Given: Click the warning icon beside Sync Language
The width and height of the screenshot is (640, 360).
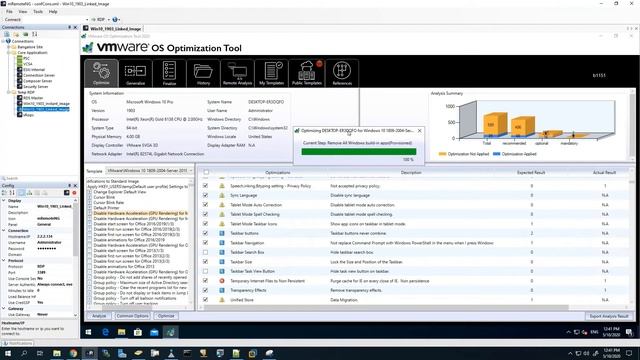Looking at the screenshot, I should (x=222, y=195).
